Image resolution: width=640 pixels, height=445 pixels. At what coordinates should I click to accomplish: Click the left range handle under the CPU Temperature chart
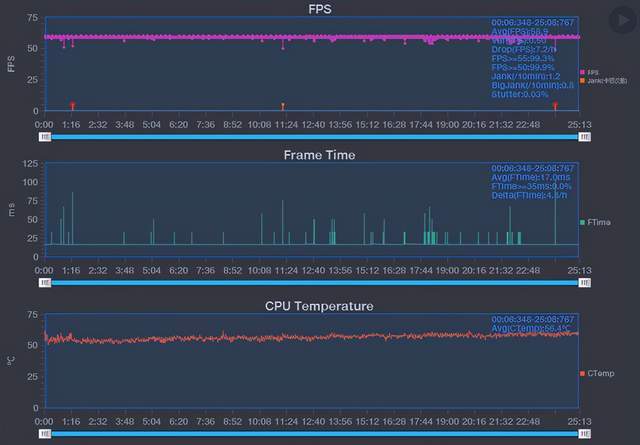point(45,434)
